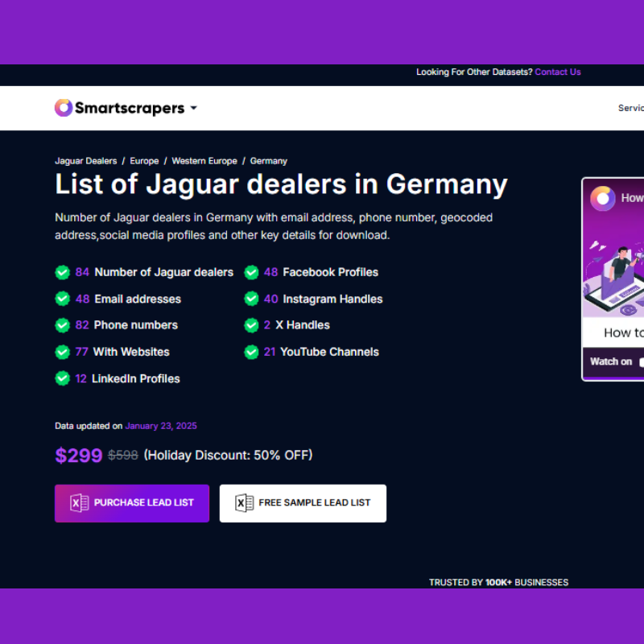Viewport: 644px width, 644px height.
Task: Open the Smartscrapers dropdown arrow
Action: [x=193, y=108]
